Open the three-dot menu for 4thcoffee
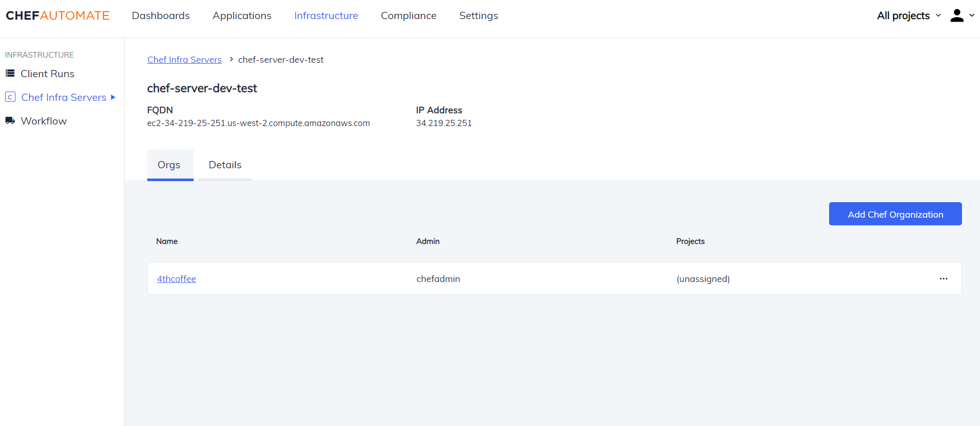980x426 pixels. (x=943, y=279)
